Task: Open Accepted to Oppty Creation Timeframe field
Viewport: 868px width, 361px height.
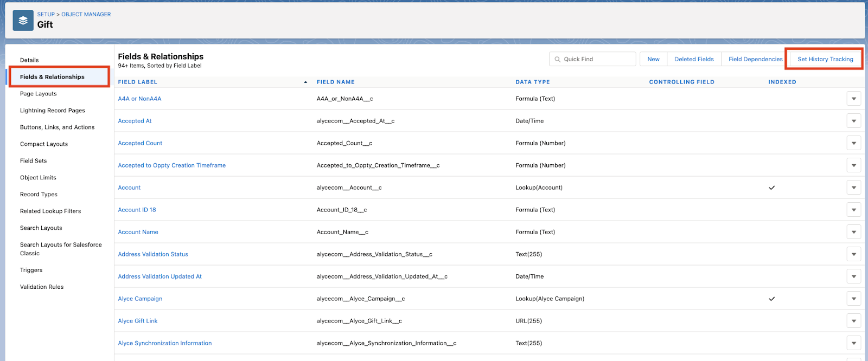Action: click(x=171, y=165)
